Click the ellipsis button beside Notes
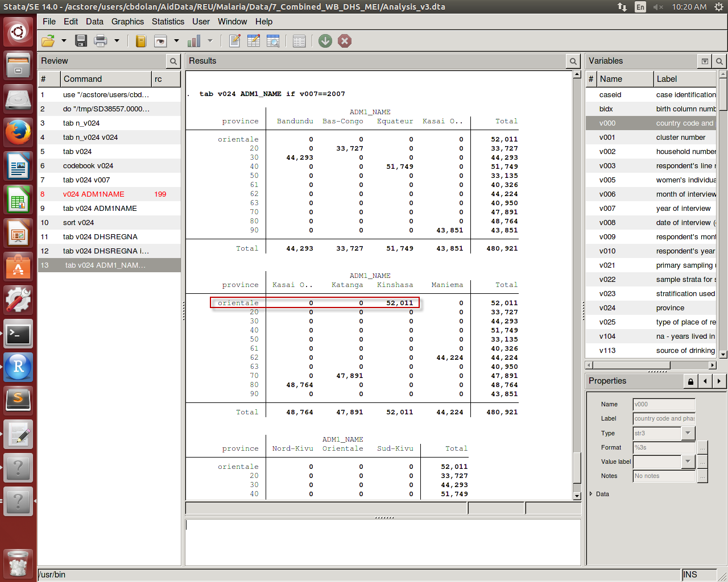 tap(703, 476)
